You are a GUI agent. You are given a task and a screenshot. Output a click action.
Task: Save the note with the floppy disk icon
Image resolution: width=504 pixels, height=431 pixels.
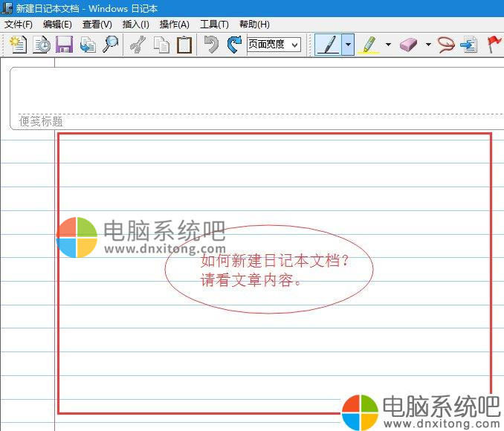click(64, 45)
